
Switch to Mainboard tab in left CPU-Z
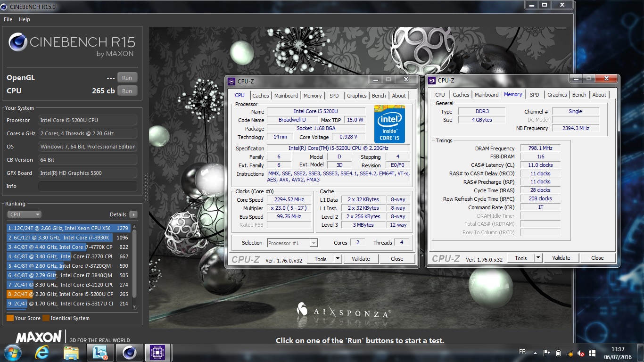tap(286, 96)
